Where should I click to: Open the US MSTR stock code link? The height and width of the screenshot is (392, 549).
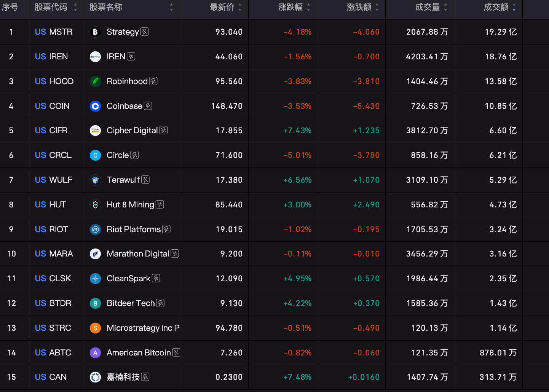(54, 32)
